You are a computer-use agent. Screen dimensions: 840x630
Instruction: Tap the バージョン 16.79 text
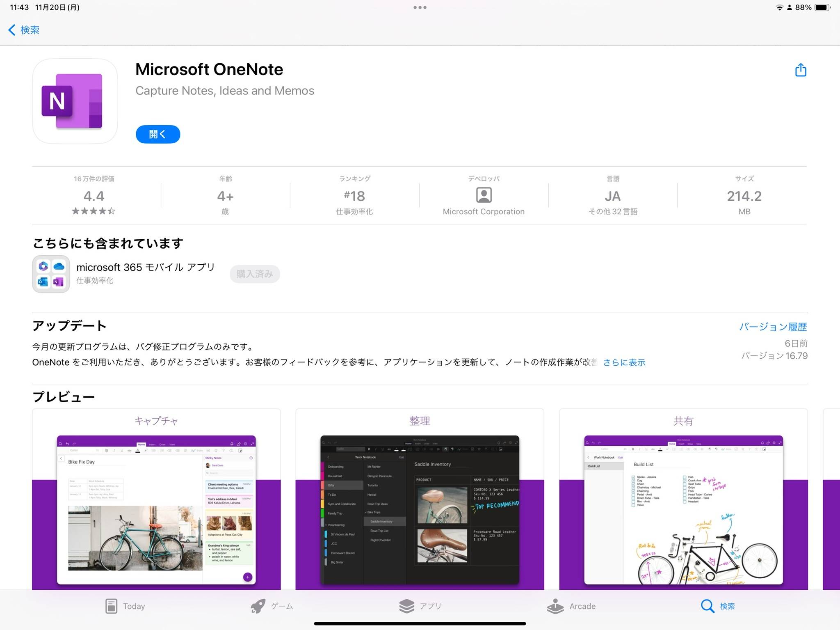point(774,356)
